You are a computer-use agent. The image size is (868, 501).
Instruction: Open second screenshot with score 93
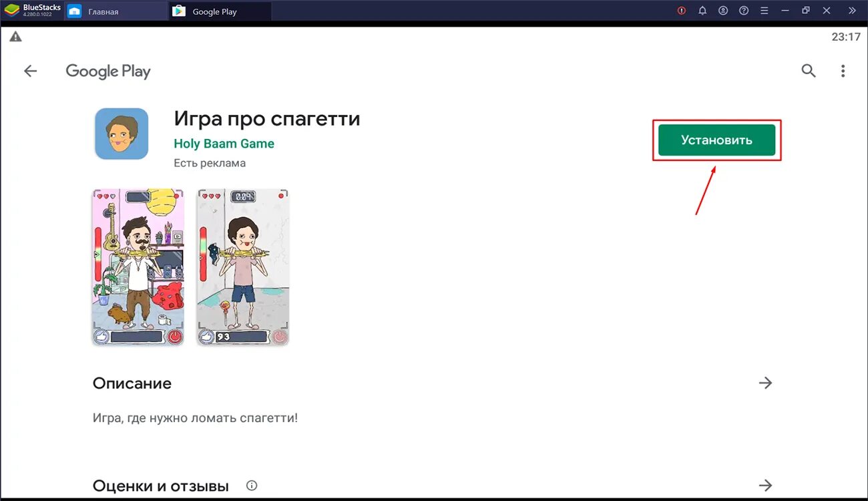coord(243,267)
